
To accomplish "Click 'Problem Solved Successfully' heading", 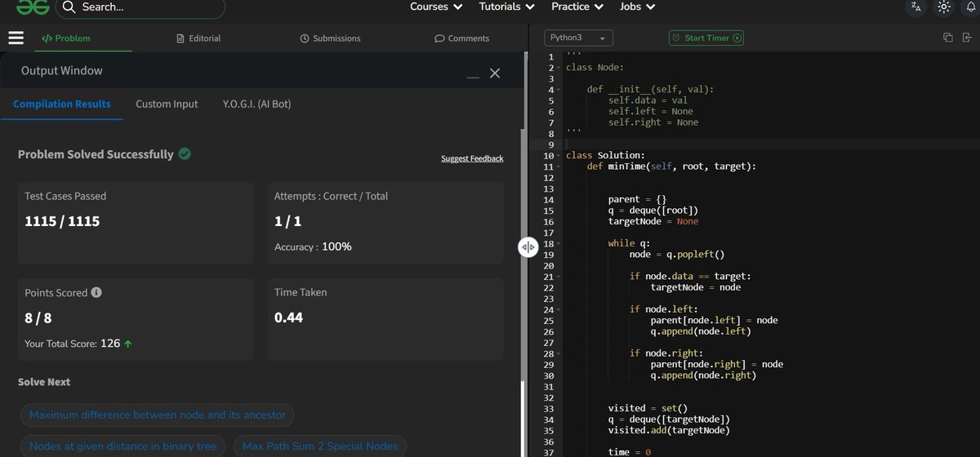I will pyautogui.click(x=96, y=154).
